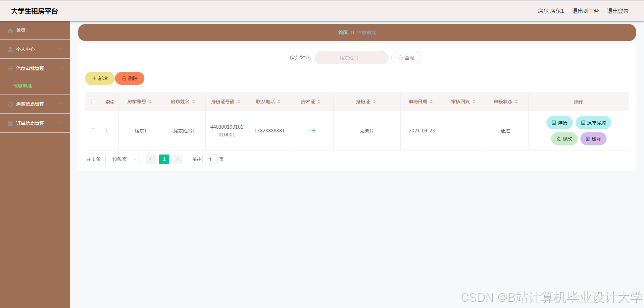The width and height of the screenshot is (644, 308).
Task: Click the orange 删除 batch button
Action: (x=130, y=78)
